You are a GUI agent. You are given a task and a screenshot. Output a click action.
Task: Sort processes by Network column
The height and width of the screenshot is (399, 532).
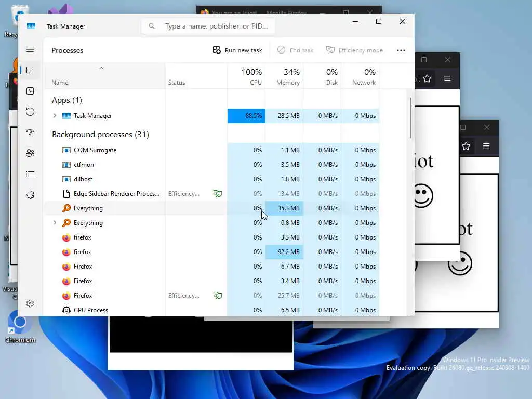tap(361, 77)
